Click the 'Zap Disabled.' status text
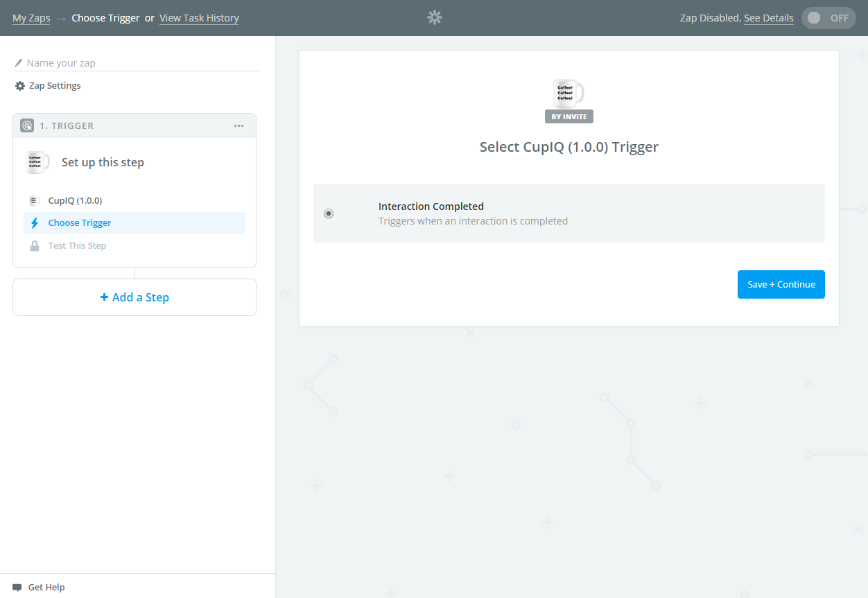 click(x=711, y=18)
